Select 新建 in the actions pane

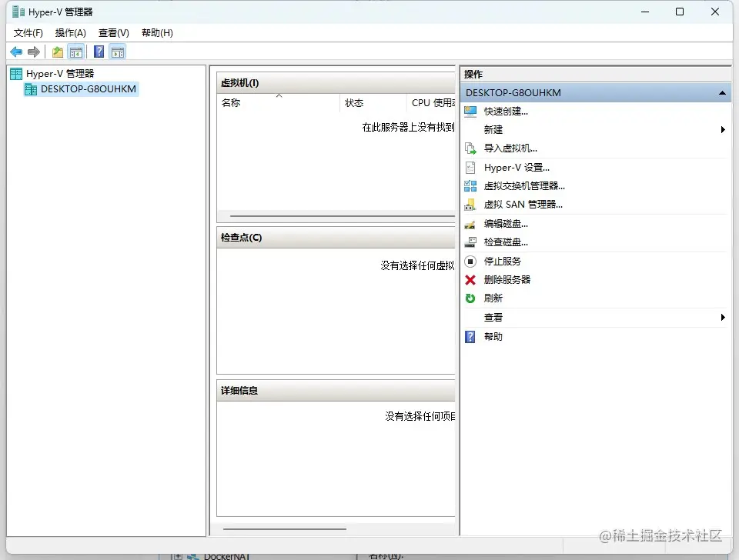pos(493,129)
